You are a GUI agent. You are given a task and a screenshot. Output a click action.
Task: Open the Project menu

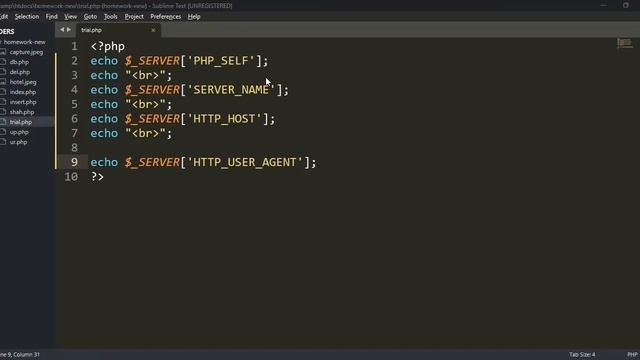134,17
